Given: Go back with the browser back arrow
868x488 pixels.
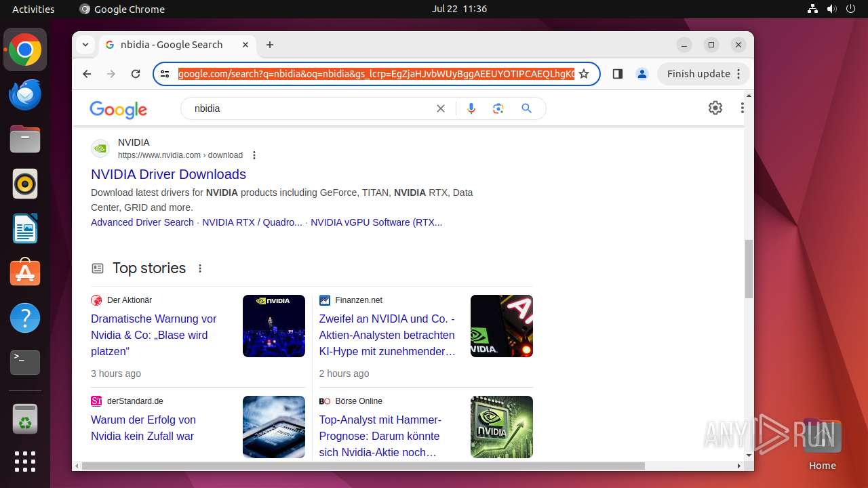Looking at the screenshot, I should (87, 74).
